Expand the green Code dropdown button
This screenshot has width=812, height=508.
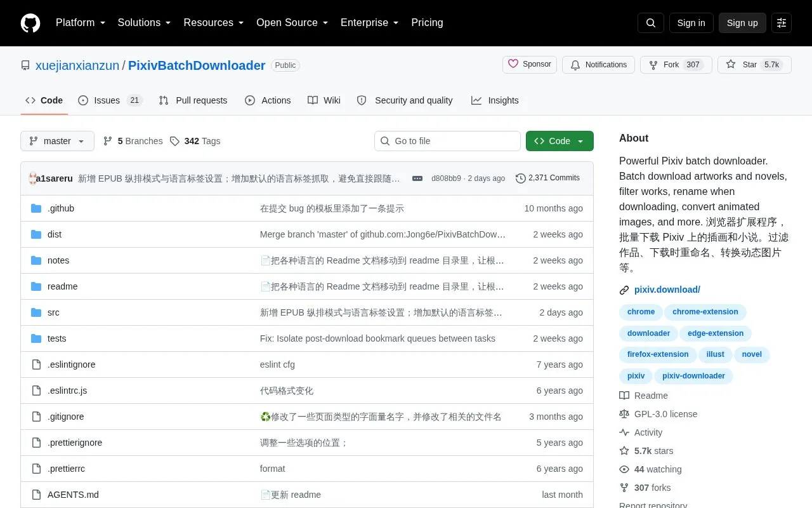[x=560, y=141]
